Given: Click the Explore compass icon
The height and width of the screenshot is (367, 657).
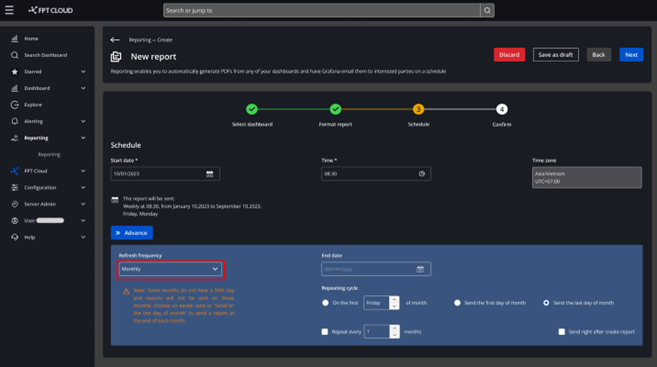Looking at the screenshot, I should point(15,105).
